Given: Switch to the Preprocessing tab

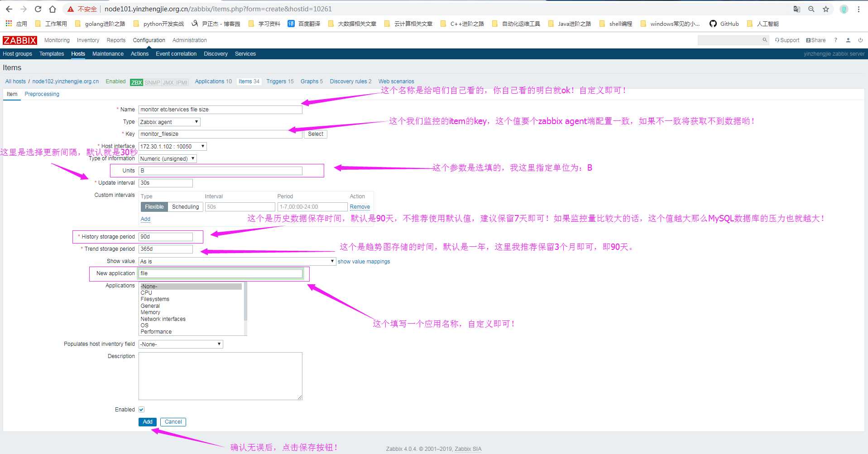Looking at the screenshot, I should tap(42, 94).
